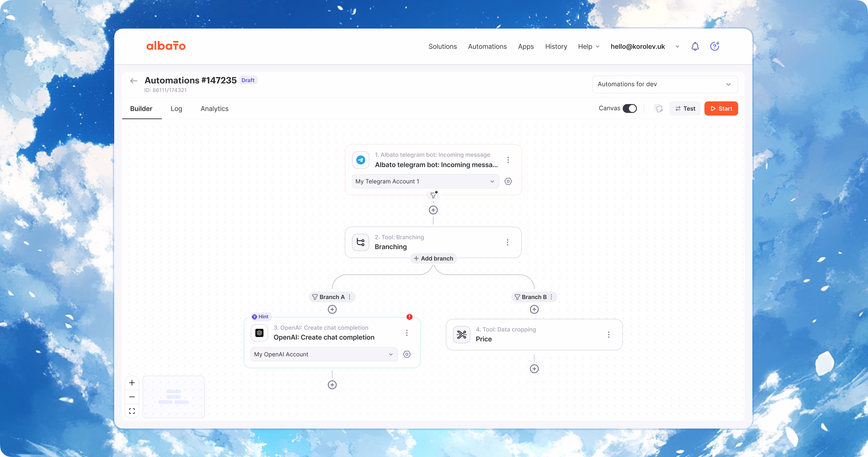Click the red error badge on OpenAI step
The image size is (868, 457).
pyautogui.click(x=409, y=317)
